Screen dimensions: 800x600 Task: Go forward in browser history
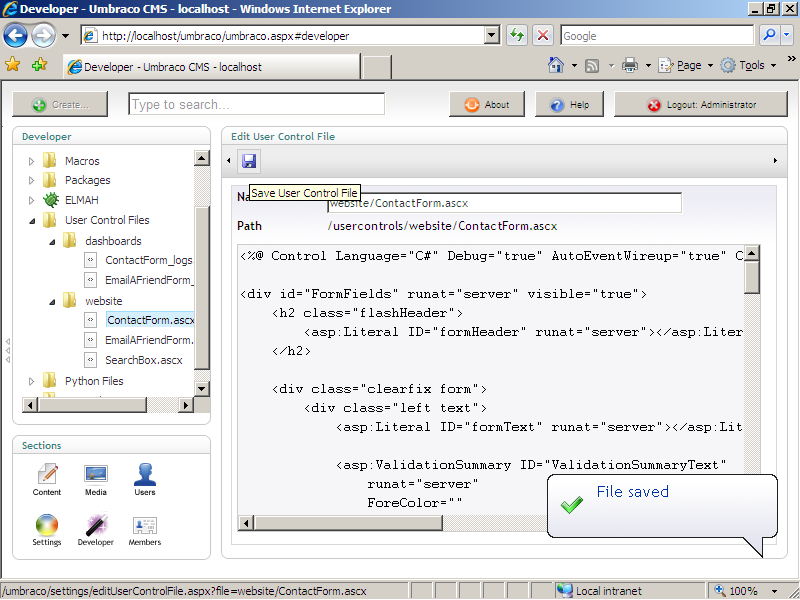[x=43, y=36]
